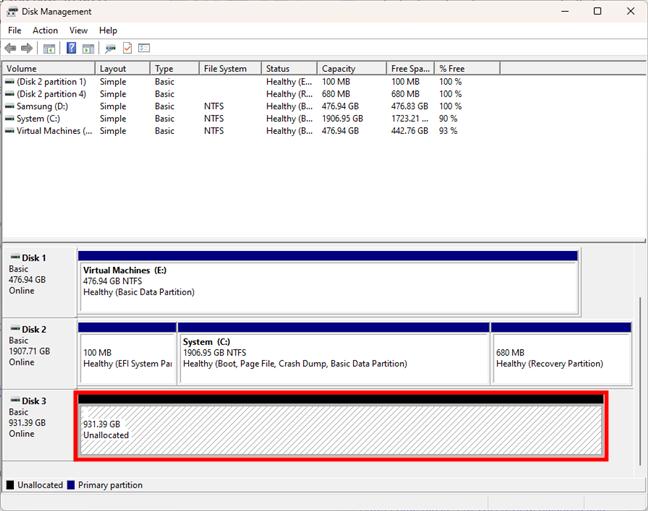The image size is (648, 511).
Task: Open the Action menu
Action: (x=45, y=31)
